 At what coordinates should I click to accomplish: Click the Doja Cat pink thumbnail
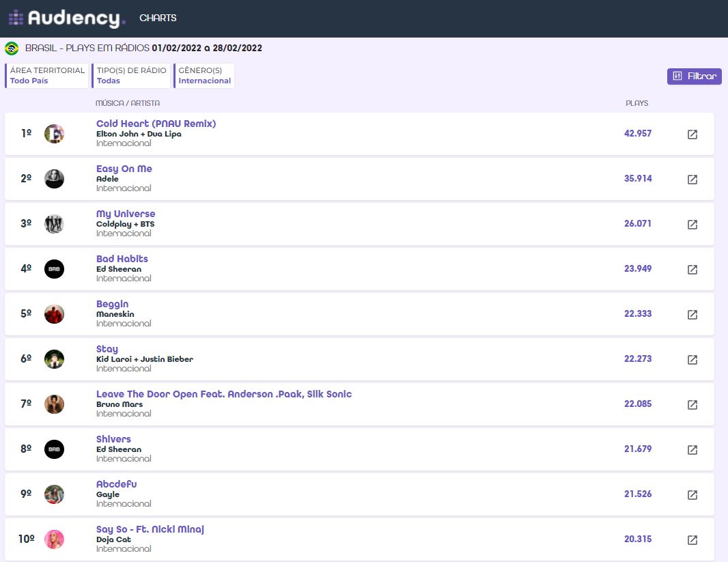[54, 539]
